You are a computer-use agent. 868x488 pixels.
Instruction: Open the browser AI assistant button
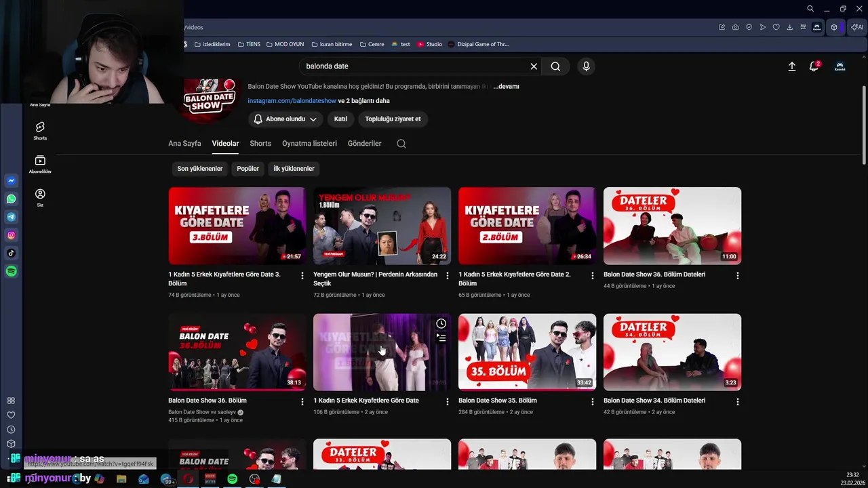point(857,27)
